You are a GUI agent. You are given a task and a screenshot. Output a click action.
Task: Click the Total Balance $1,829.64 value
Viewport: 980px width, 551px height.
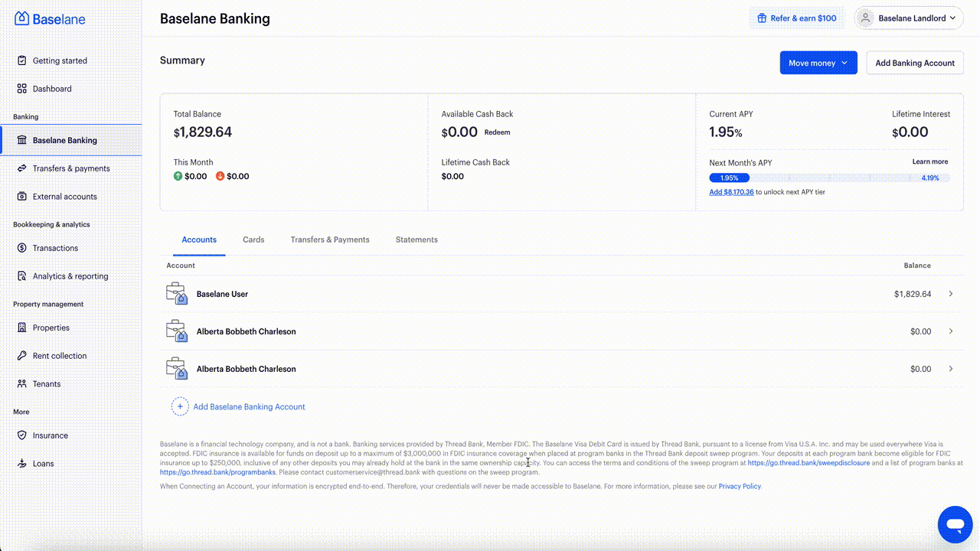pos(203,132)
